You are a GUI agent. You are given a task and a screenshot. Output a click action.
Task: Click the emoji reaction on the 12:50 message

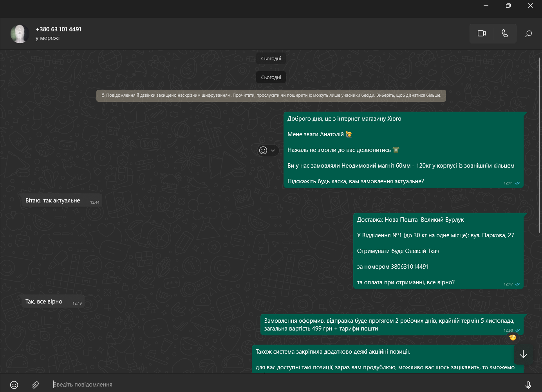(513, 338)
